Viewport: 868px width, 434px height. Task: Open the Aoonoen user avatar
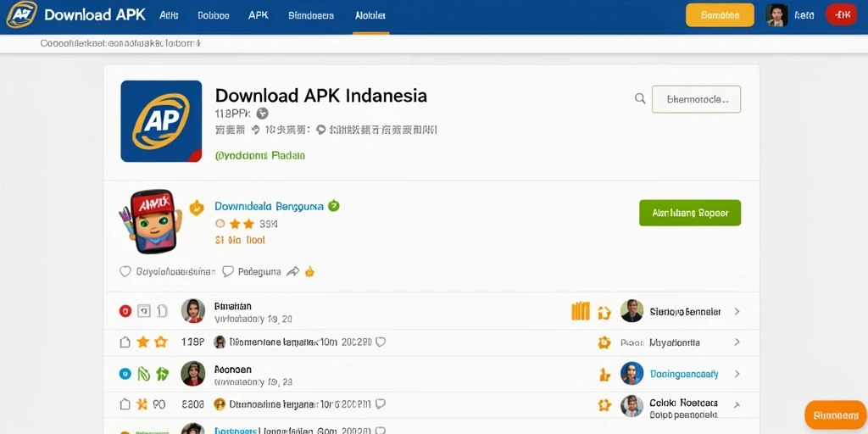193,374
